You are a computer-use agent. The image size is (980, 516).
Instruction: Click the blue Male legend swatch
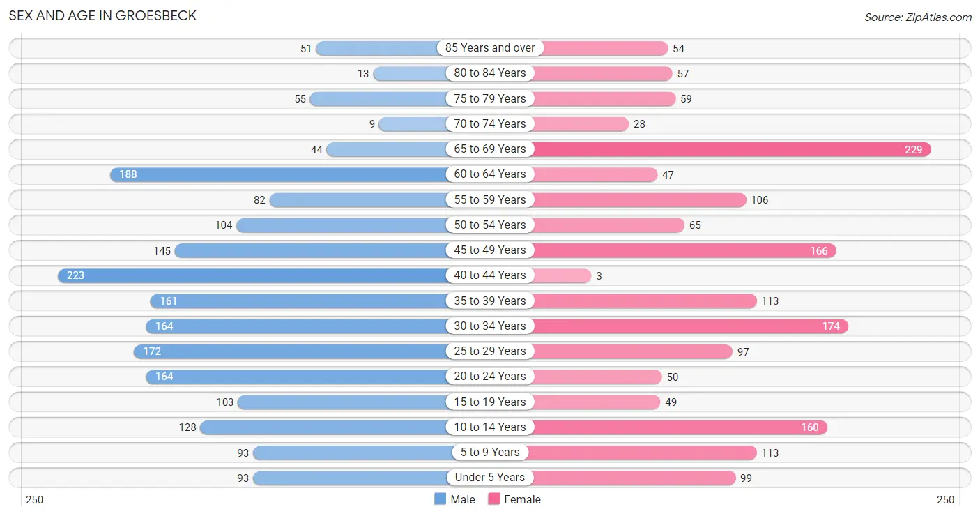[440, 499]
